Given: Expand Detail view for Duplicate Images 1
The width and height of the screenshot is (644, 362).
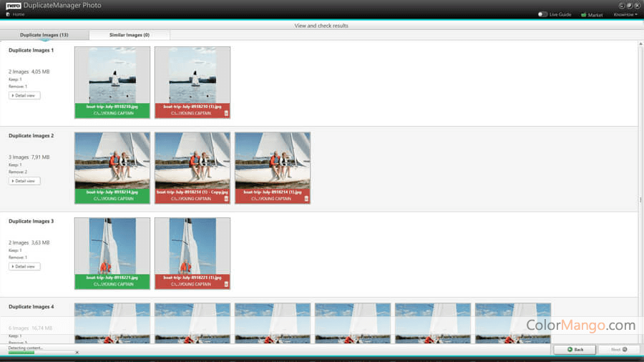Looking at the screenshot, I should tap(24, 95).
